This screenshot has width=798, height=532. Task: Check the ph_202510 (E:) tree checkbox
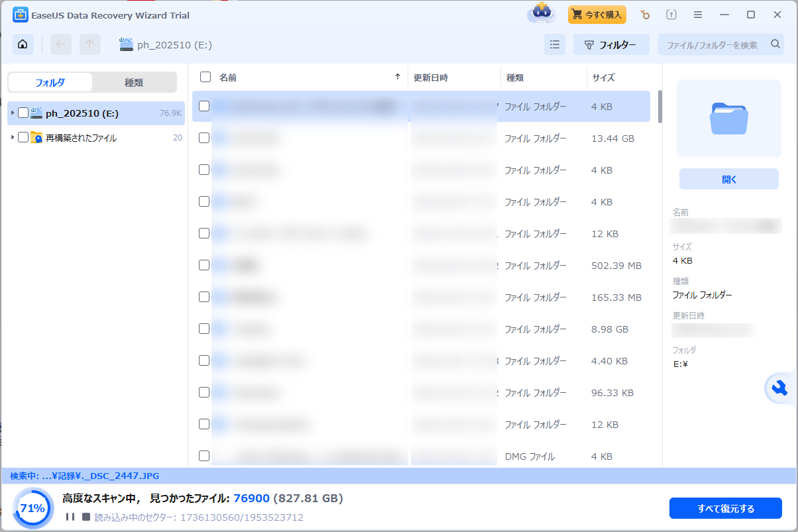(x=23, y=113)
